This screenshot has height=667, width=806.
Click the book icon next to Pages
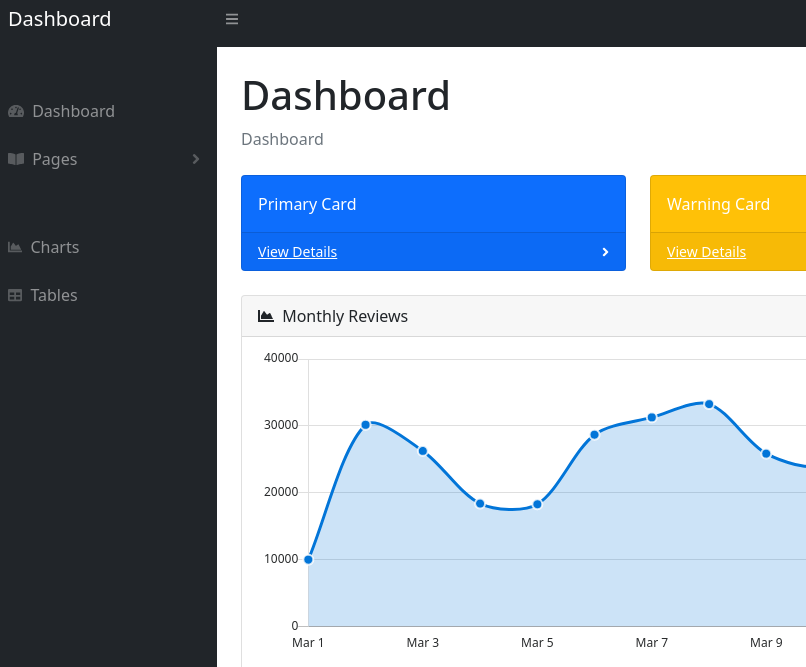(x=16, y=159)
